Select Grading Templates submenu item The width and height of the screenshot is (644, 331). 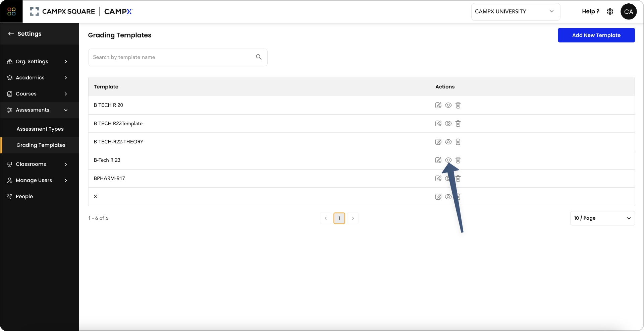pyautogui.click(x=41, y=145)
